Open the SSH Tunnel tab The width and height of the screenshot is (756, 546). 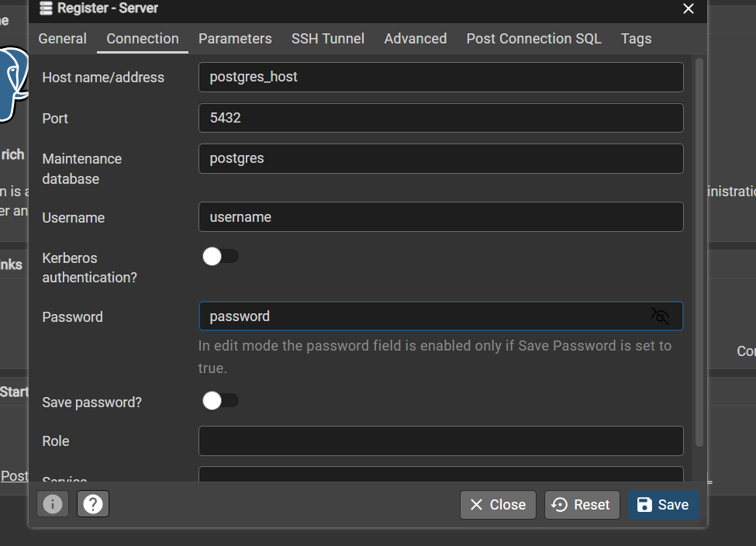click(327, 38)
